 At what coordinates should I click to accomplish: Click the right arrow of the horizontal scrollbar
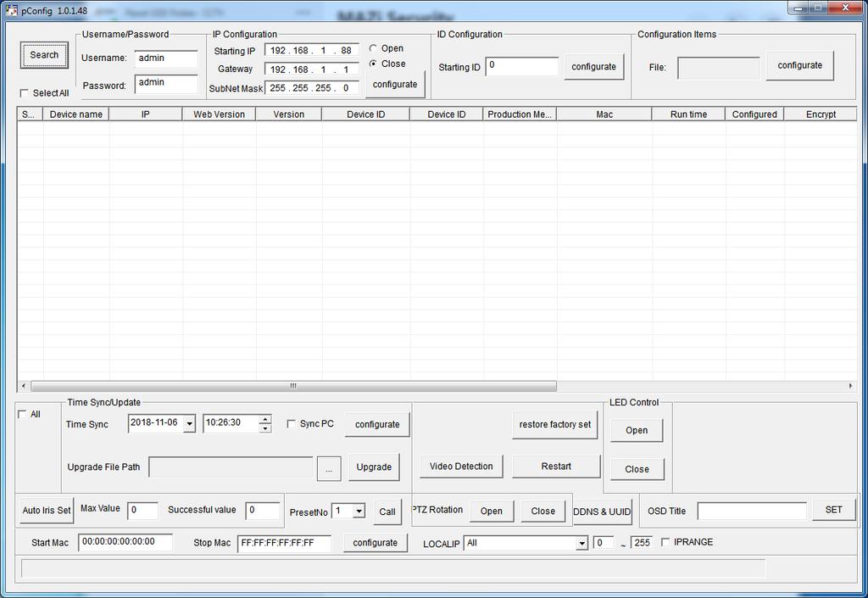click(851, 386)
